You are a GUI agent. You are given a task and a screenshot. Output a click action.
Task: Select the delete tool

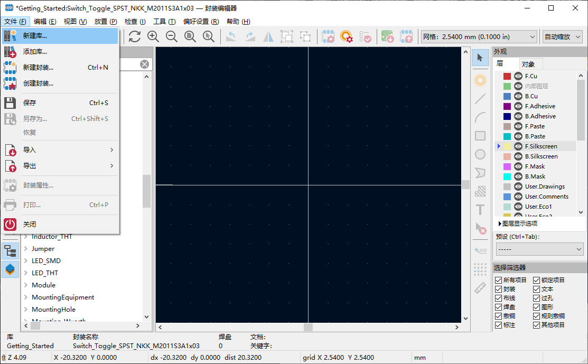coord(480,228)
